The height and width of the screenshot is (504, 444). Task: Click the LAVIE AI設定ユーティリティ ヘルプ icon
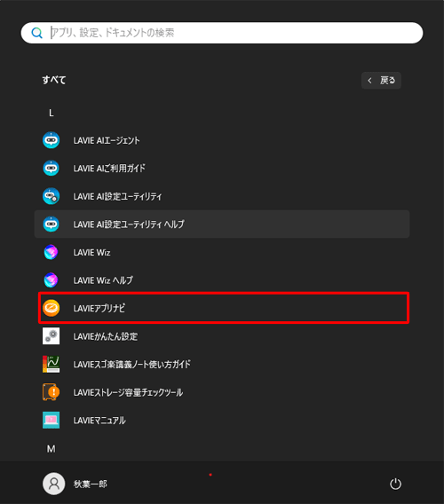pyautogui.click(x=52, y=224)
